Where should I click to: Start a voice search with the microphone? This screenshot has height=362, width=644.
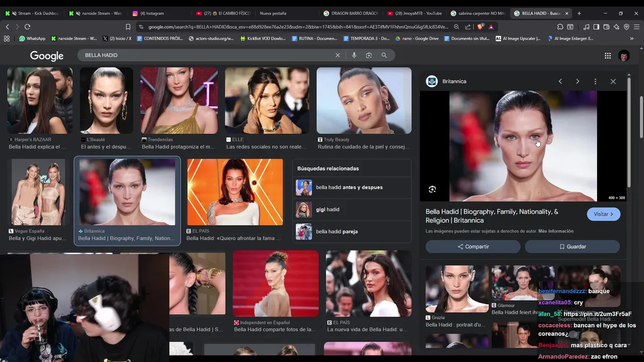pos(354,55)
